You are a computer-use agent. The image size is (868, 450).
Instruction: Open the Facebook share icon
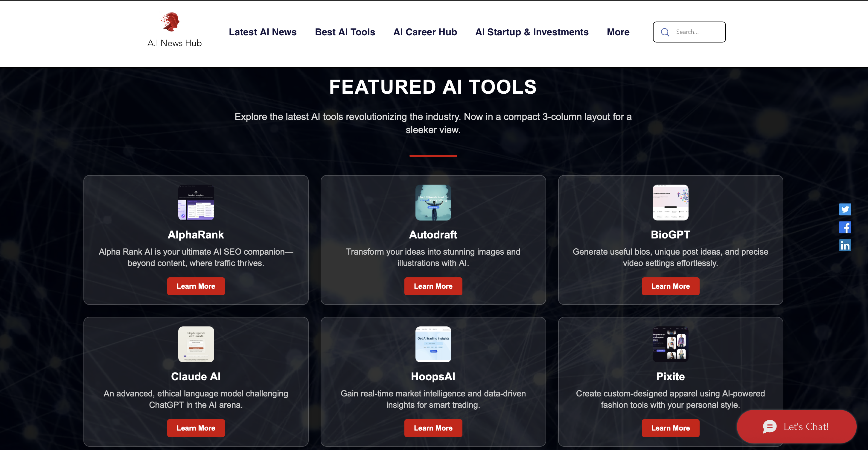coord(845,227)
